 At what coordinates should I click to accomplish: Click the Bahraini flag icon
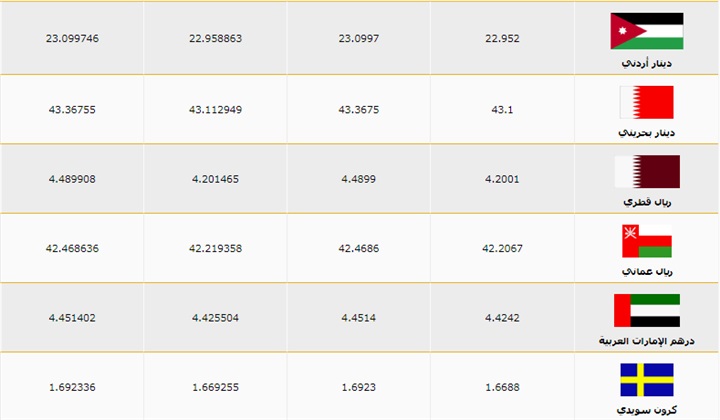pyautogui.click(x=647, y=101)
